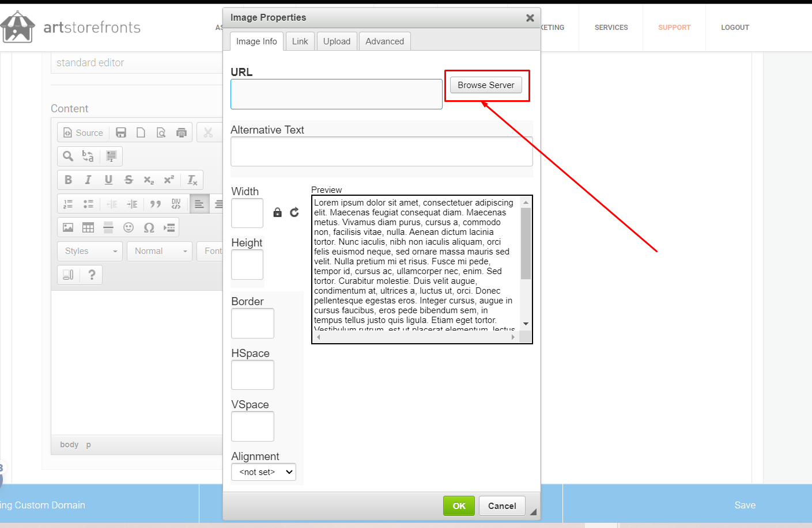Open the Upload tab
Screen dimensions: 812x528
pyautogui.click(x=337, y=41)
